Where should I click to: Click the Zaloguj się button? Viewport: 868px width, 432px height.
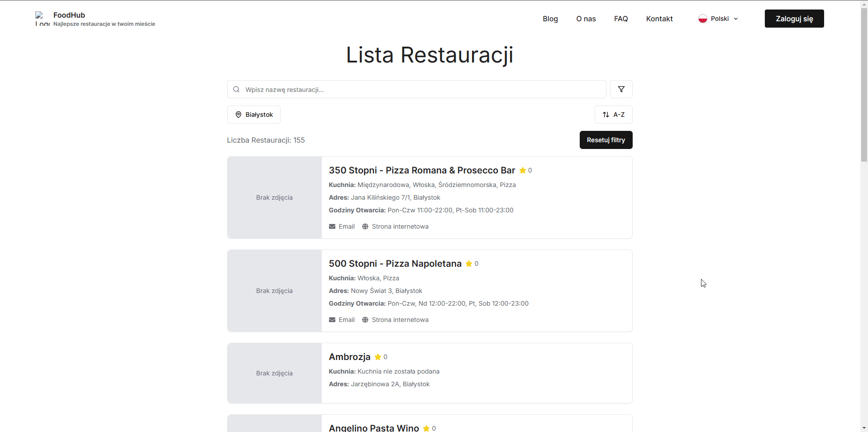pyautogui.click(x=794, y=19)
